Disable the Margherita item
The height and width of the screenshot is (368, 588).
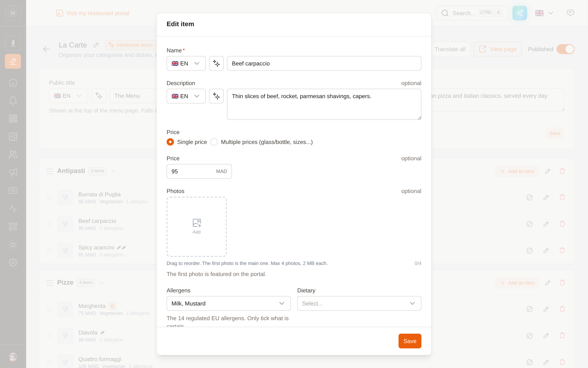coord(530,309)
